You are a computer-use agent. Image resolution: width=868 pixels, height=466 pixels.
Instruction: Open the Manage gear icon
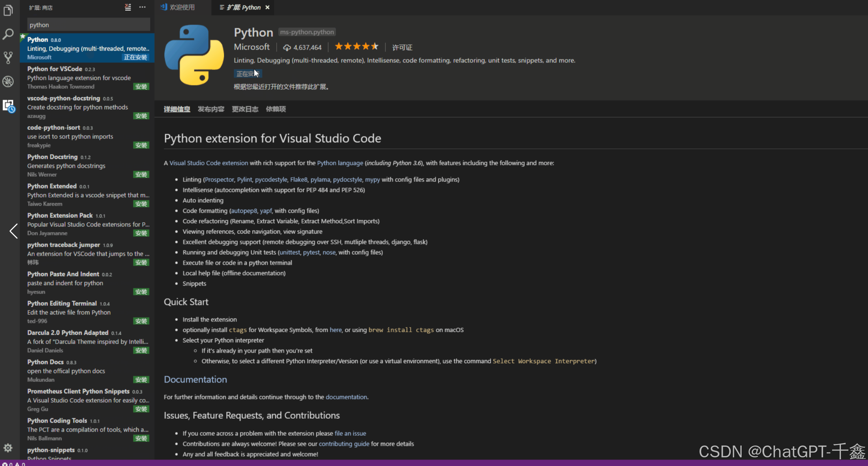[x=8, y=448]
